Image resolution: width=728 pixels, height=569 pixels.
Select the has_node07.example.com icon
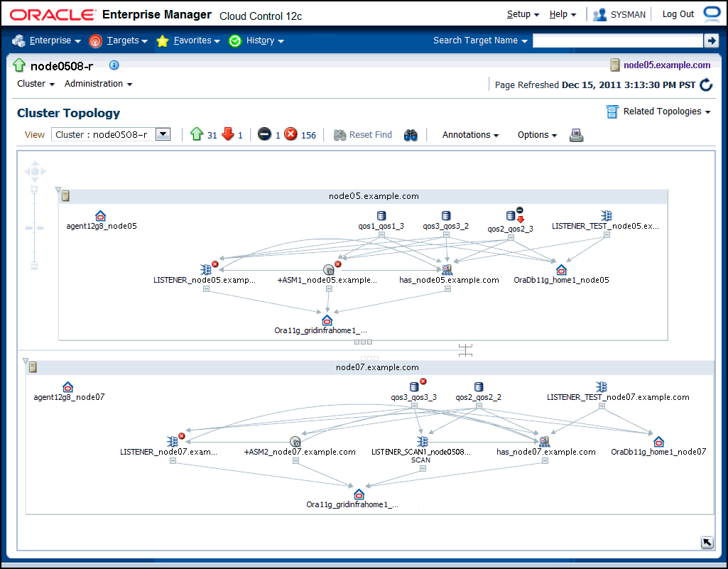pos(544,441)
